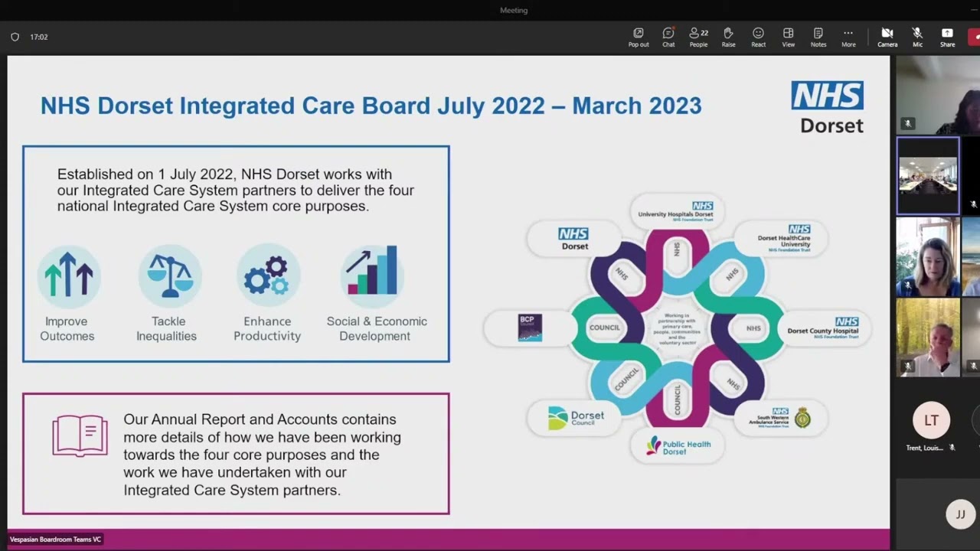The height and width of the screenshot is (551, 980).
Task: Click the JJ participant avatar
Action: pos(960,514)
